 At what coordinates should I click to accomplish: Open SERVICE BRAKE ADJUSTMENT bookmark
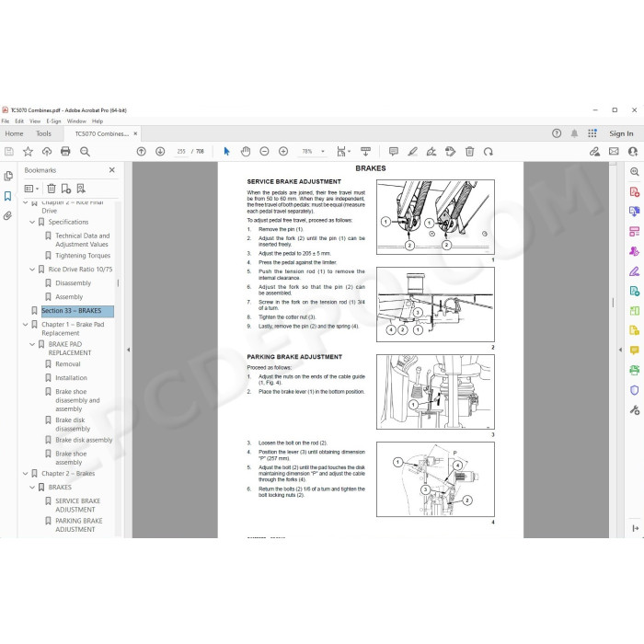point(77,505)
